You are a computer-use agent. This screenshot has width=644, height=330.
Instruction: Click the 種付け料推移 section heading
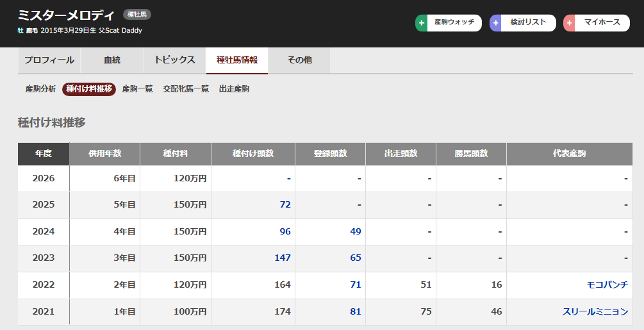[x=52, y=123]
